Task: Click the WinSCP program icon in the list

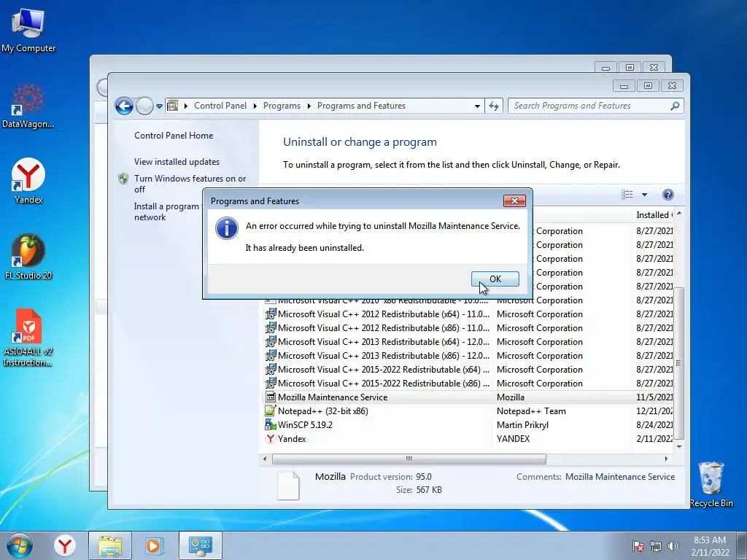Action: (271, 424)
